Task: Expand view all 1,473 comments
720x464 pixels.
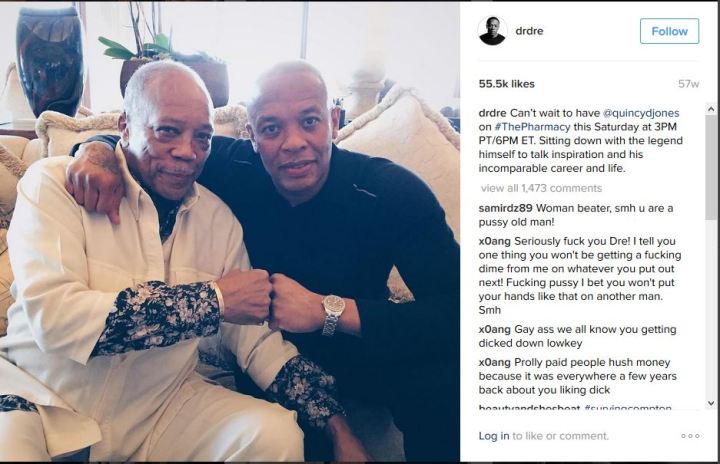Action: click(x=541, y=188)
